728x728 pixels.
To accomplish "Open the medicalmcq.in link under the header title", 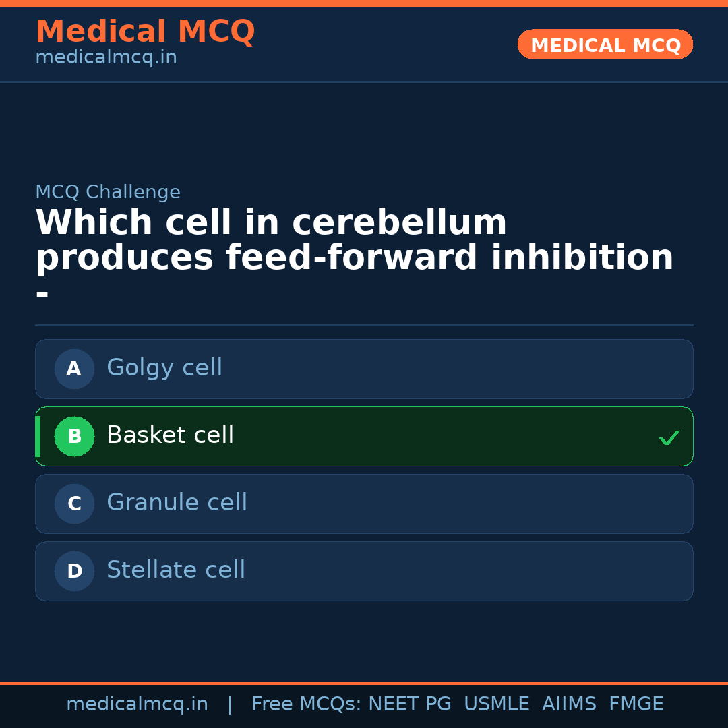I will point(106,57).
